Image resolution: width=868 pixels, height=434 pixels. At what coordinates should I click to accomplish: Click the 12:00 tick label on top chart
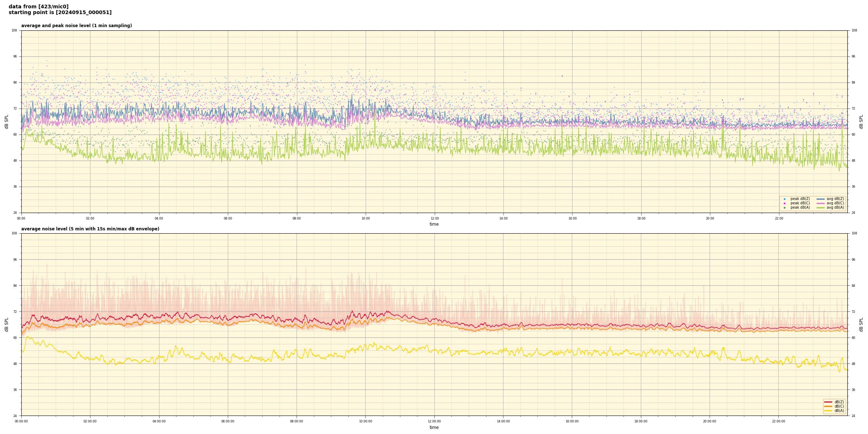[434, 218]
